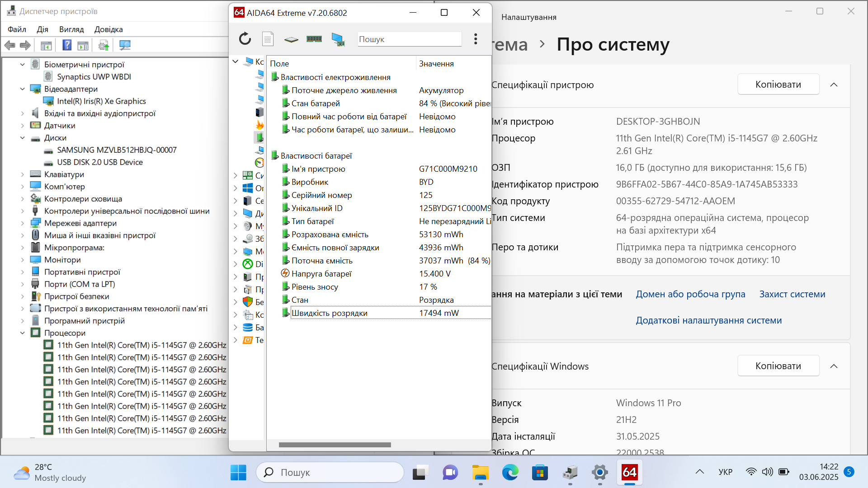Click the Wi-Fi icon in system tray
The height and width of the screenshot is (488, 868).
[751, 472]
